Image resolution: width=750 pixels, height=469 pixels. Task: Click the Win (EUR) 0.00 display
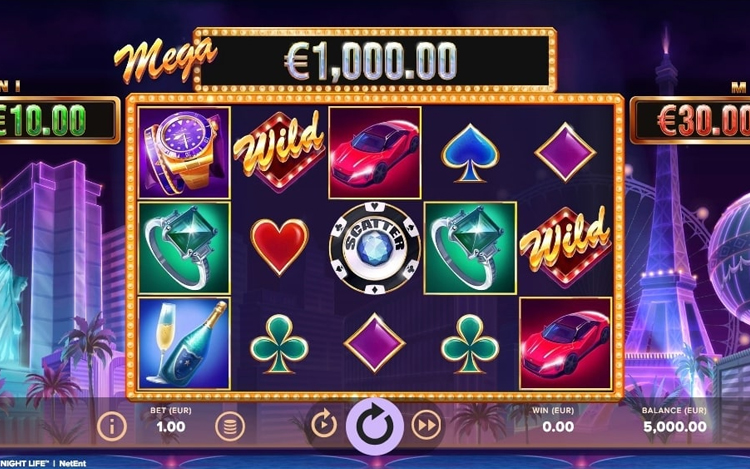click(558, 426)
